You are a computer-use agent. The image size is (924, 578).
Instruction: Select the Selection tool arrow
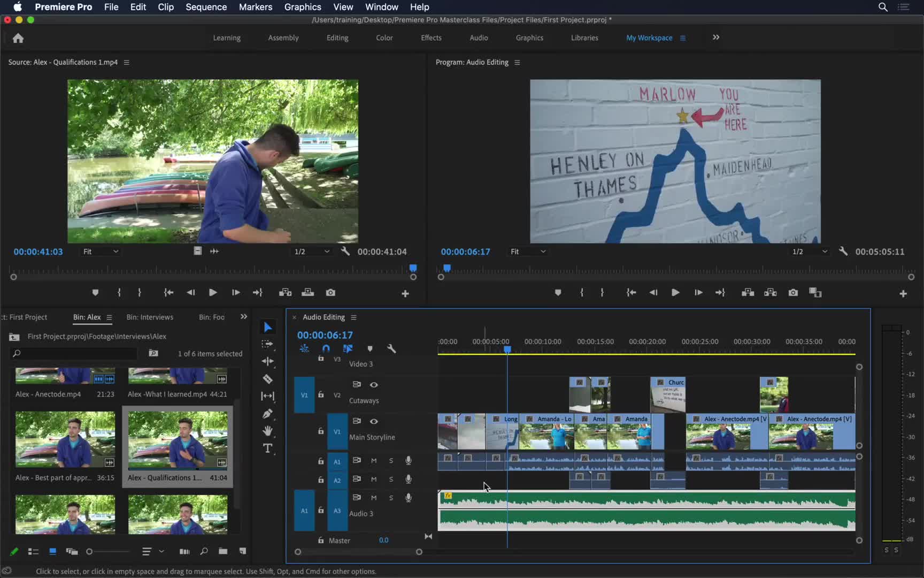pos(268,327)
